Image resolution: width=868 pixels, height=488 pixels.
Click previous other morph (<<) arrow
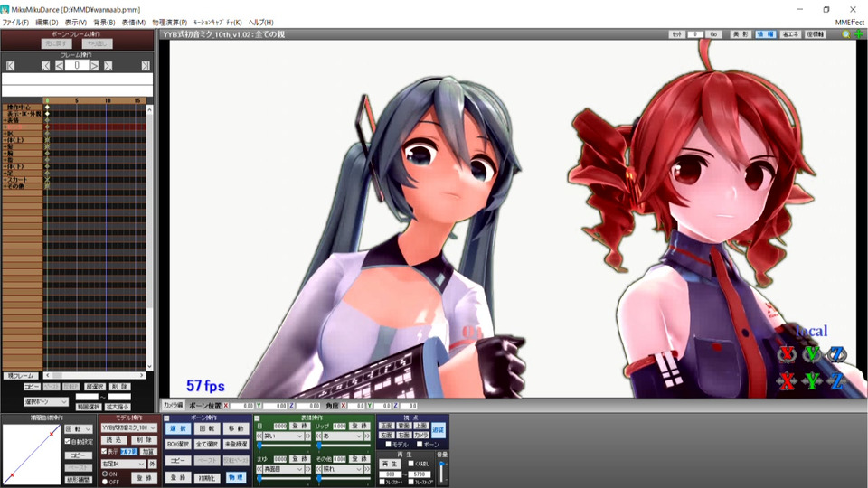319,469
